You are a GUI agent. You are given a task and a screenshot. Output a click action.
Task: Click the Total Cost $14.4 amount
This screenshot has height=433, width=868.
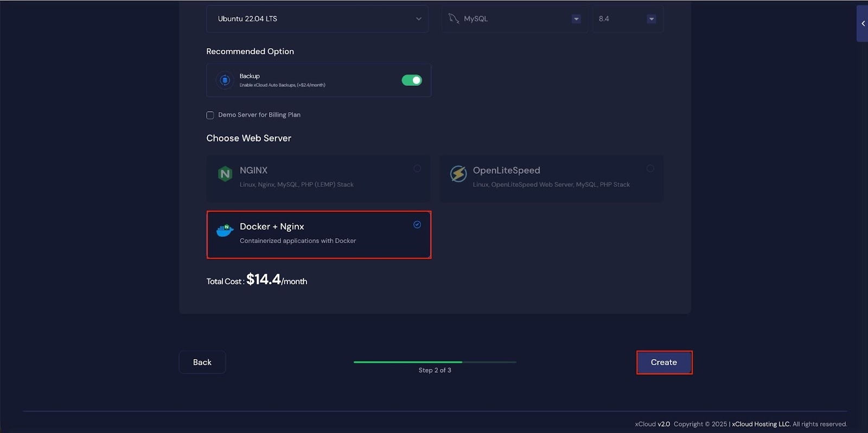[x=264, y=279]
